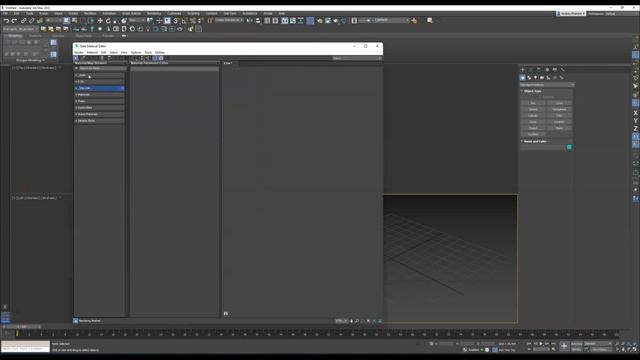Restrict to X axis constraint
This screenshot has width=640, height=360.
click(x=636, y=113)
